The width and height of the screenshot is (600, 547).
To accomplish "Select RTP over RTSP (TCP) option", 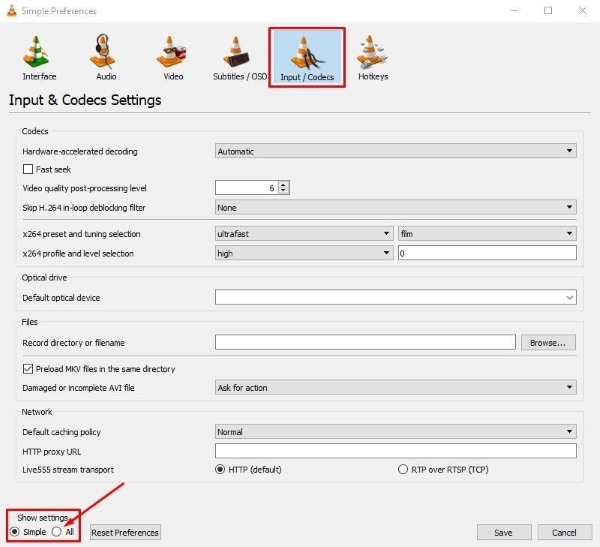I will click(403, 469).
